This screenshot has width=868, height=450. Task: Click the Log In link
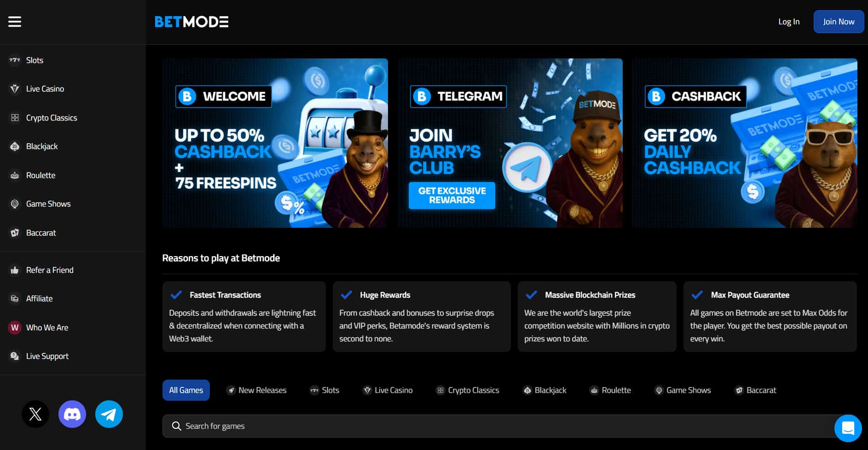coord(789,22)
